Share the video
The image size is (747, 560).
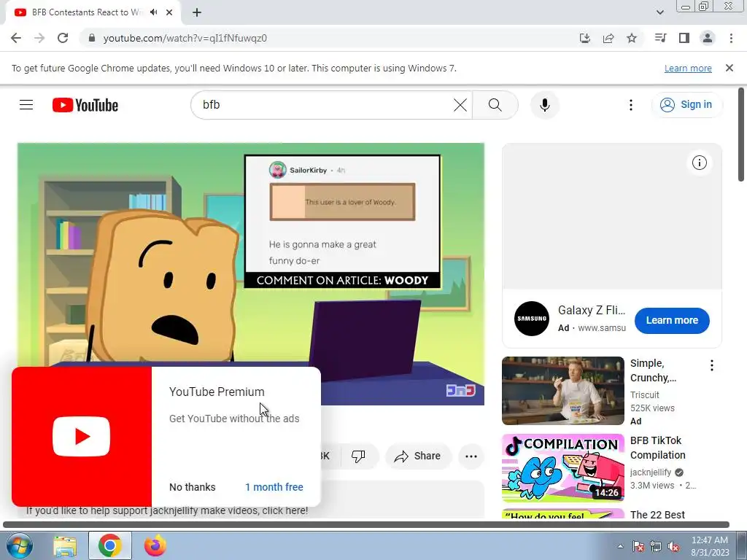coord(417,456)
